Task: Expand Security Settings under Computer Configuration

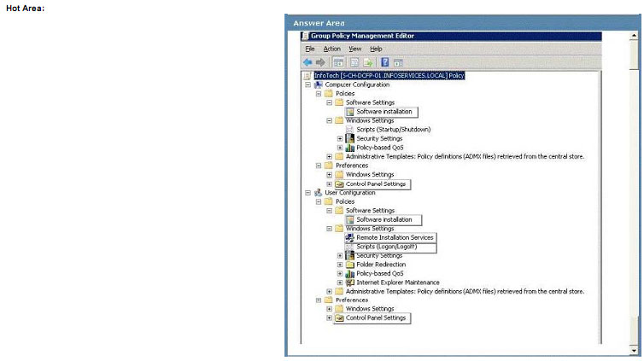Action: point(340,138)
